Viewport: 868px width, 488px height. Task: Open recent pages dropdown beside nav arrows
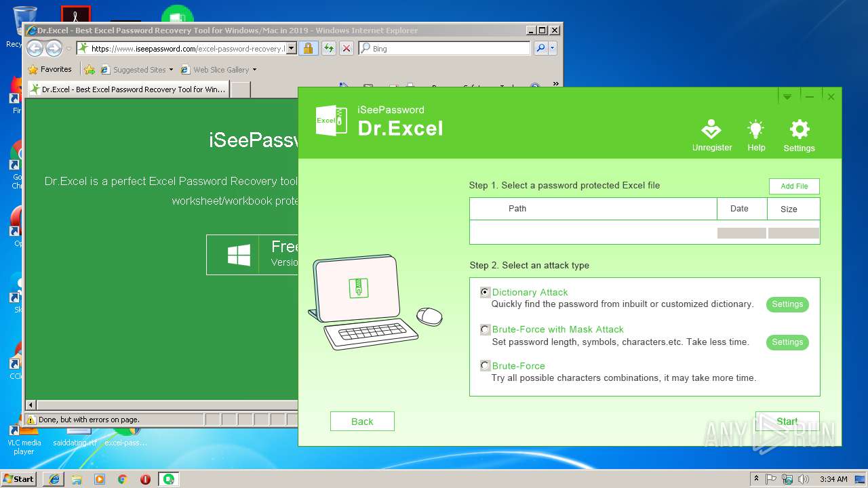click(68, 49)
